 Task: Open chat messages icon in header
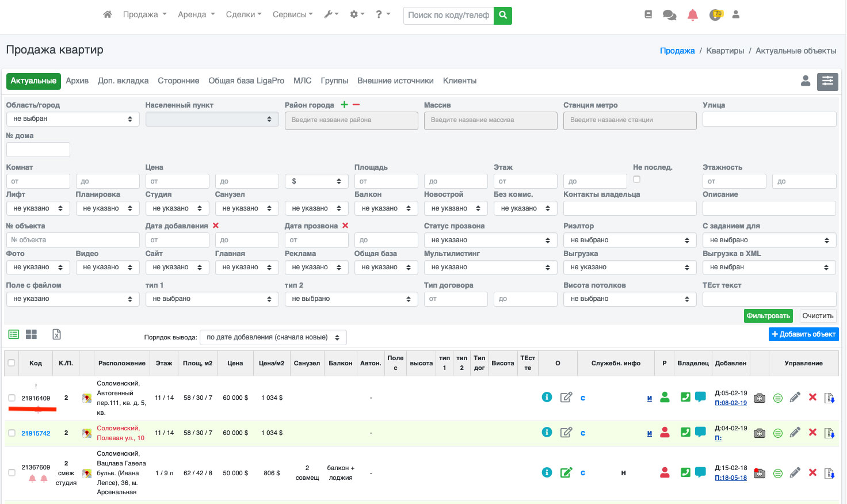click(669, 15)
